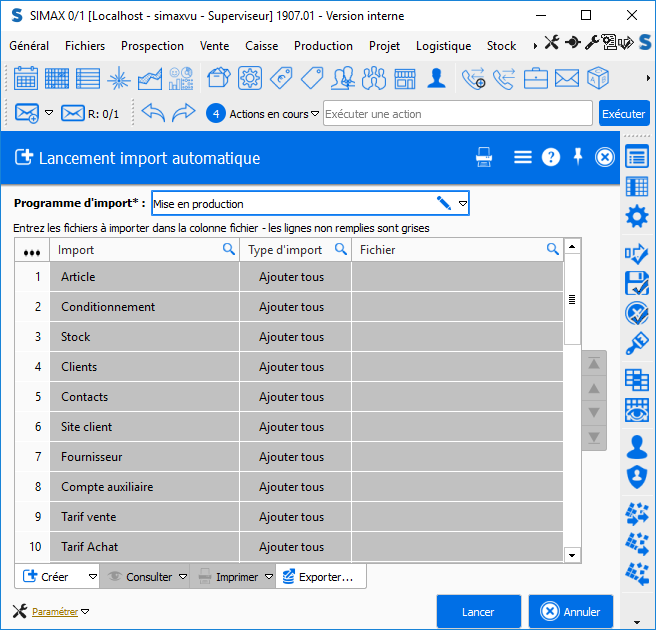Follow the Paramétrer link
The image size is (656, 630).
pos(54,612)
